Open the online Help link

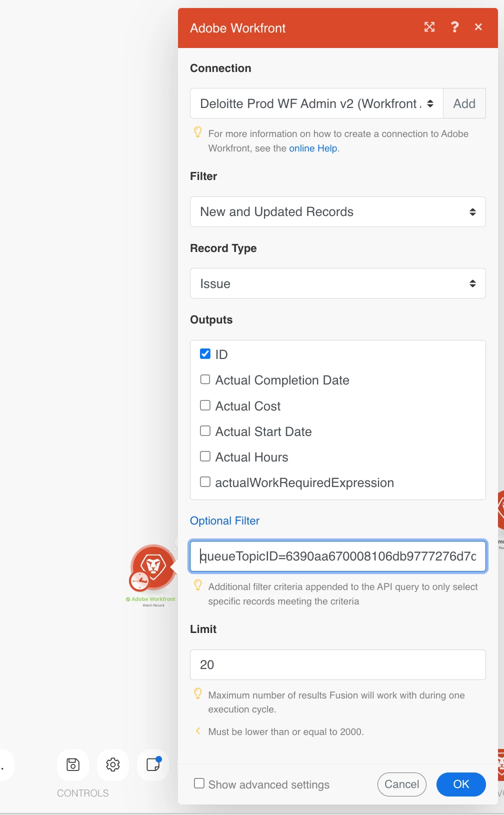[x=313, y=148]
